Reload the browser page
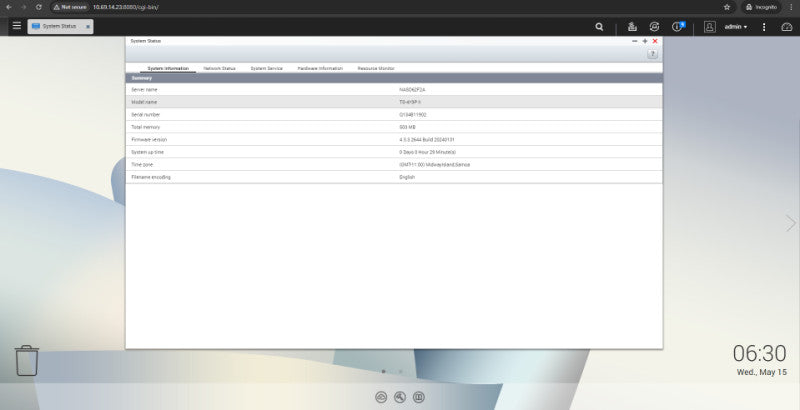Image resolution: width=800 pixels, height=410 pixels. (39, 7)
